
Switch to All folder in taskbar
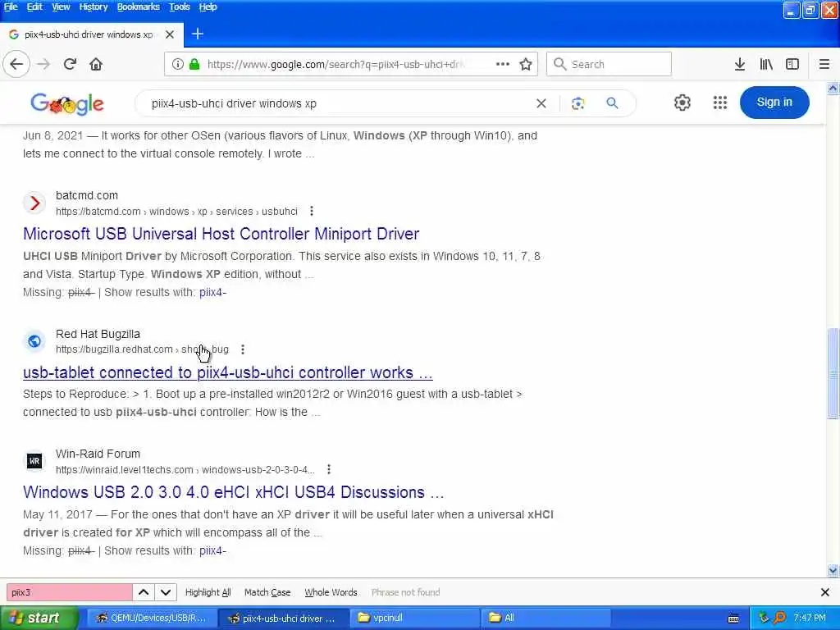click(x=546, y=618)
